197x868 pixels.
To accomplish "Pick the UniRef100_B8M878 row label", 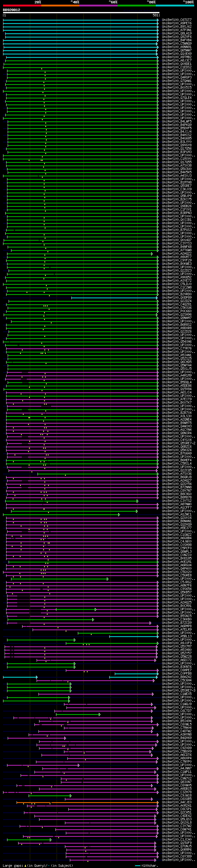I will click(176, 497).
